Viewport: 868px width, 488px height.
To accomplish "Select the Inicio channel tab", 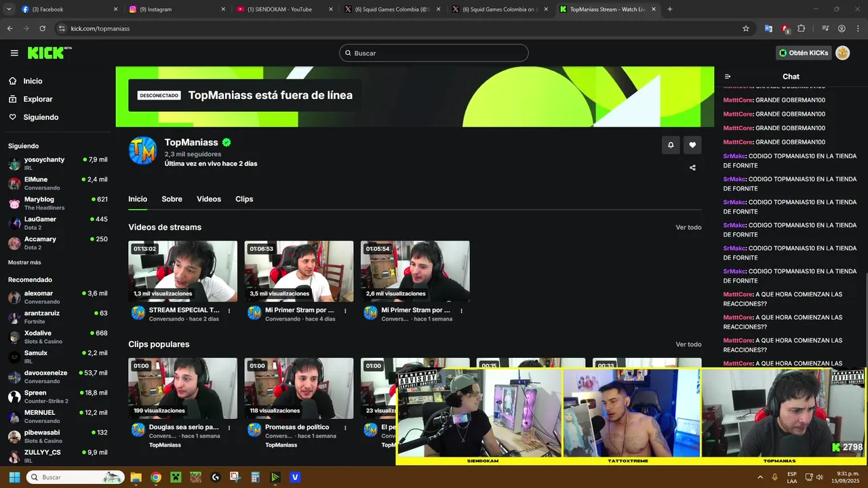I will point(138,199).
